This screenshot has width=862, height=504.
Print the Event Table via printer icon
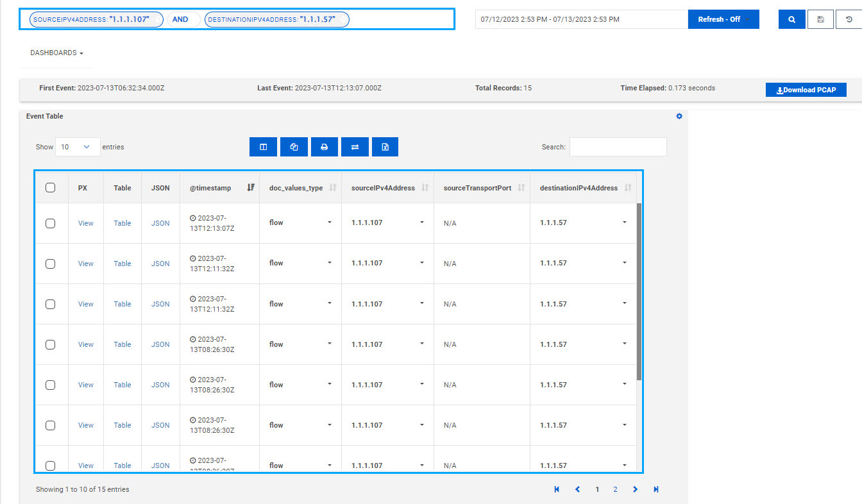coord(325,147)
